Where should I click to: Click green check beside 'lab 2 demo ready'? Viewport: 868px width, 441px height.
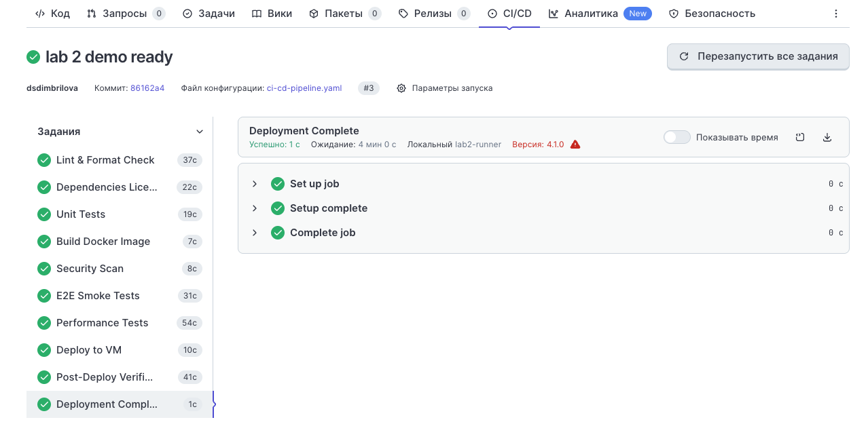[x=33, y=57]
